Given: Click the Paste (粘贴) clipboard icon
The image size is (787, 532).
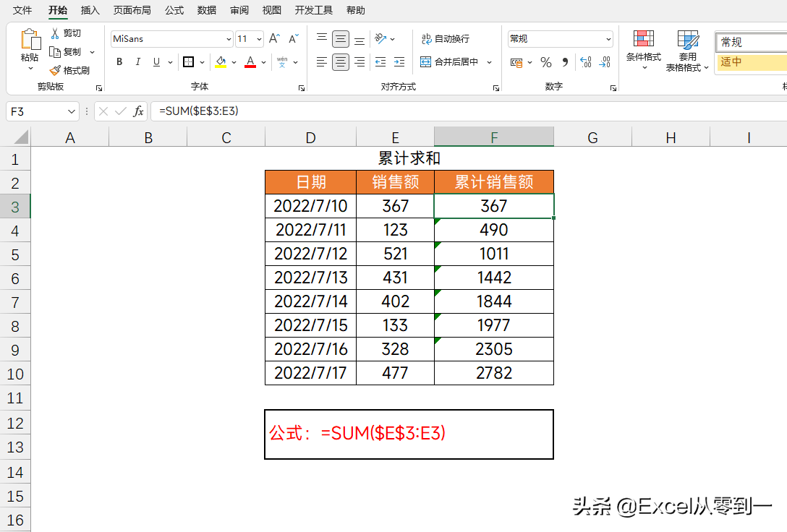Looking at the screenshot, I should (x=30, y=40).
